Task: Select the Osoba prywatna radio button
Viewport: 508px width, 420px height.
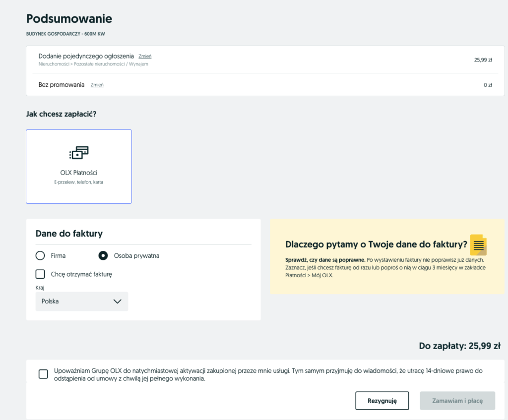Action: tap(103, 255)
